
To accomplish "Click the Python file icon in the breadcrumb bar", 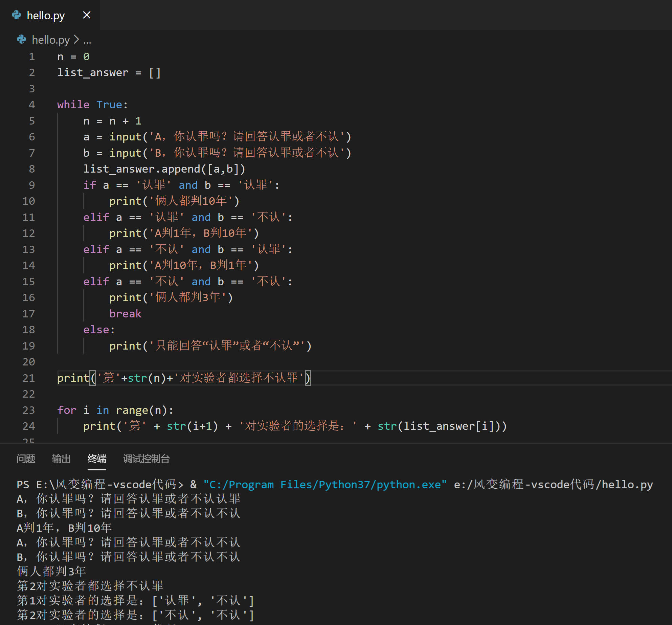I will click(22, 40).
